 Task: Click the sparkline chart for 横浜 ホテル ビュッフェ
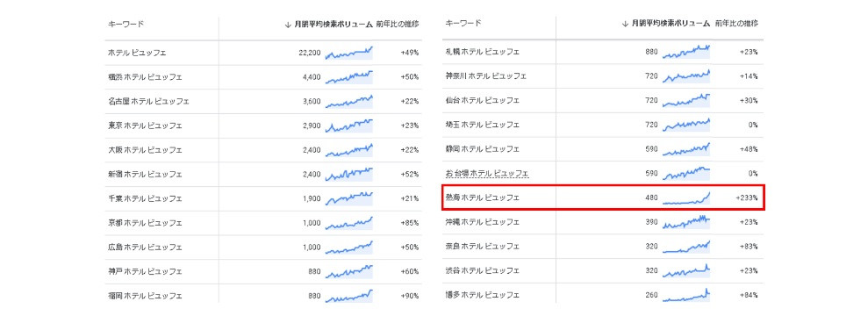(349, 77)
